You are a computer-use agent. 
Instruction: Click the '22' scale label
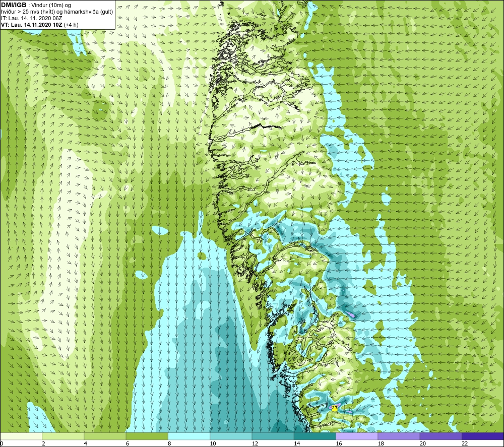465,444
